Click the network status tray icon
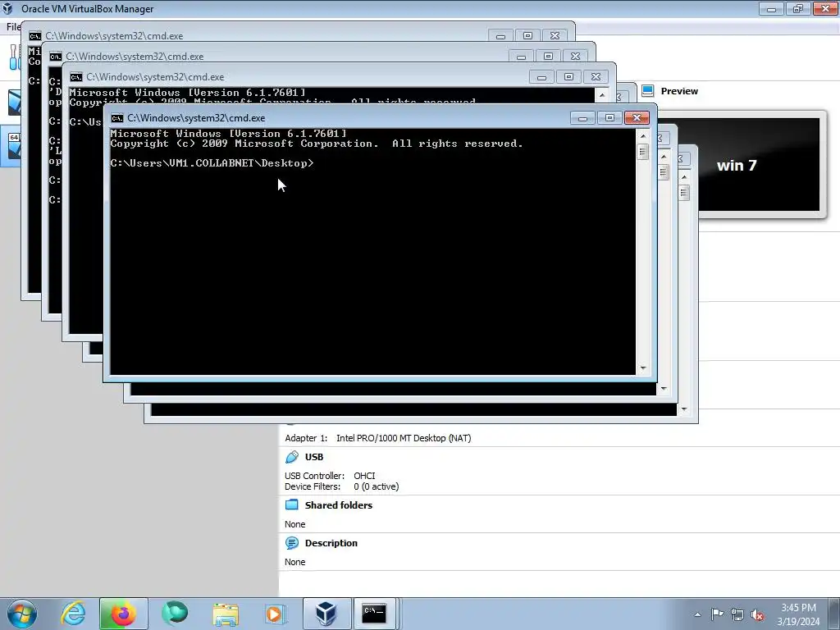The width and height of the screenshot is (840, 630). point(737,614)
